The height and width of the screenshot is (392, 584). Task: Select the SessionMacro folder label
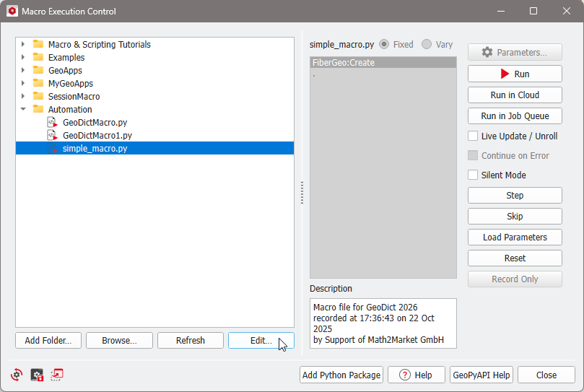(x=74, y=96)
